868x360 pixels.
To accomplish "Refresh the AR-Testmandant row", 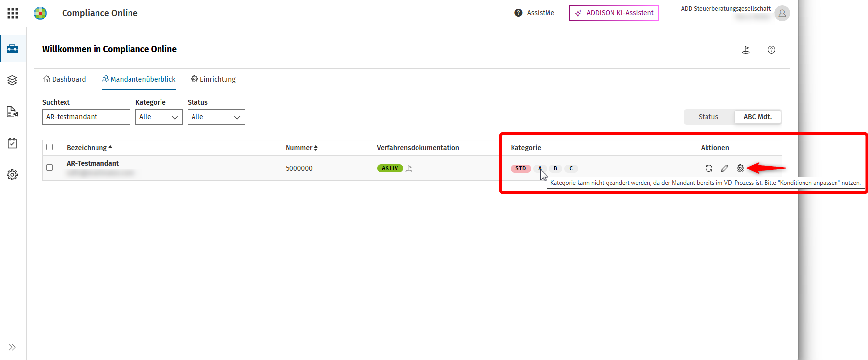I will pos(709,168).
